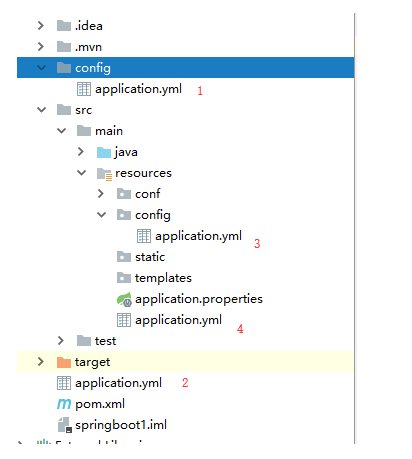The width and height of the screenshot is (412, 459).
Task: Select application.yml under the root config folder
Action: pyautogui.click(x=138, y=89)
